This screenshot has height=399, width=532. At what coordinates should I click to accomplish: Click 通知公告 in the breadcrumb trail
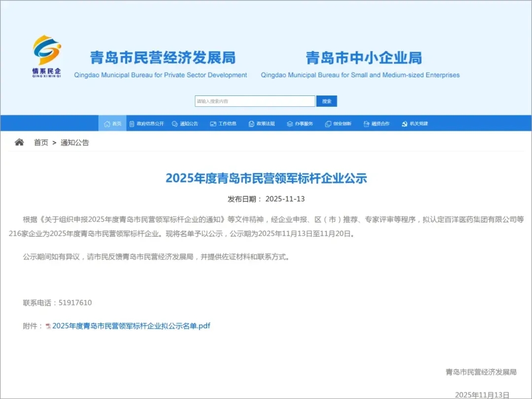coord(74,142)
